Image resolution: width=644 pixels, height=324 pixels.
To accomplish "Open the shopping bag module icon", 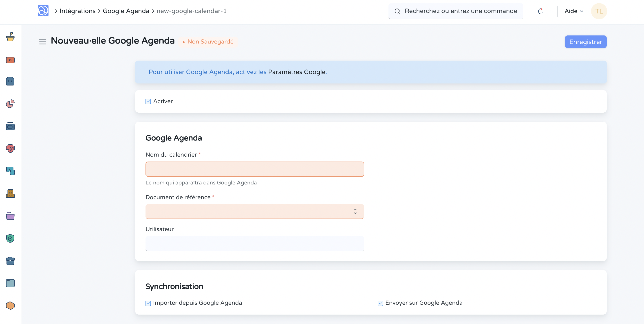I will point(10,81).
